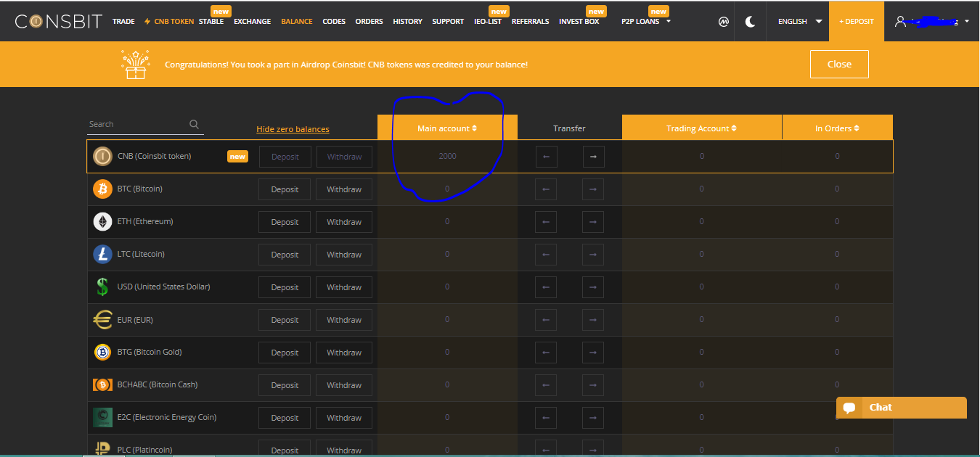Open the Invest Box page
The image size is (980, 457).
click(579, 22)
